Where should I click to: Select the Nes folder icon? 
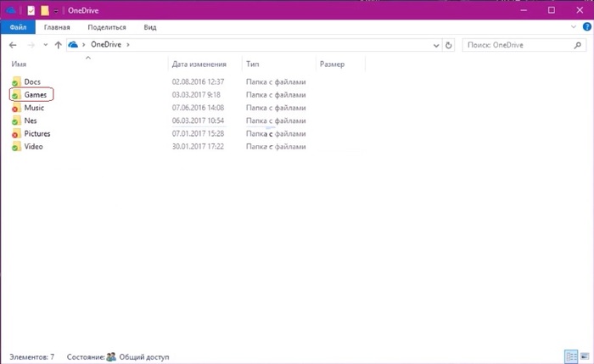coord(15,120)
